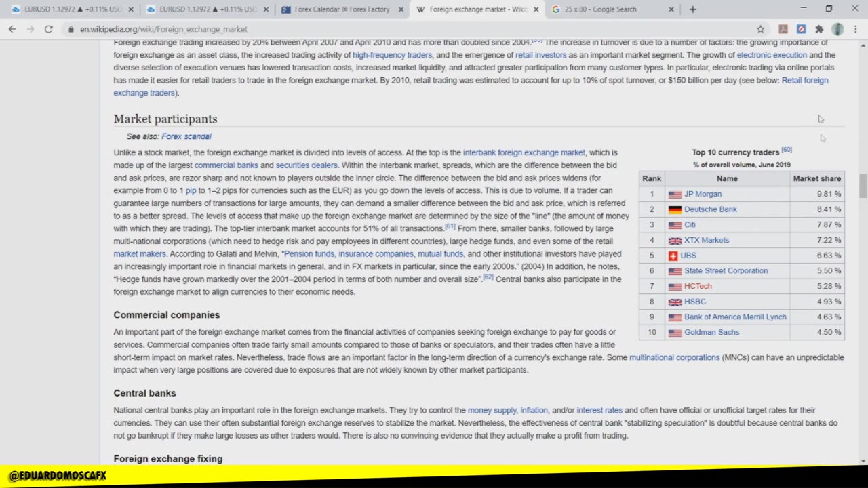The height and width of the screenshot is (488, 868).
Task: Open the XTX Markets table link
Action: pos(707,240)
